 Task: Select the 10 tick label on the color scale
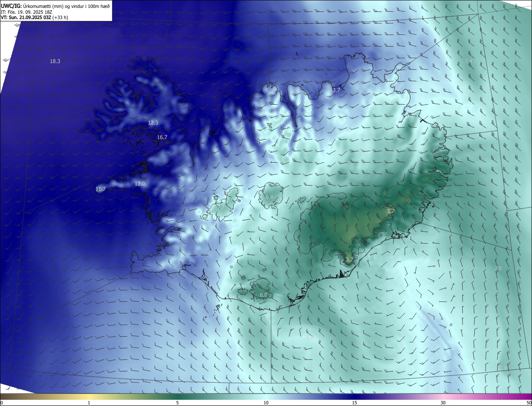pos(266,403)
